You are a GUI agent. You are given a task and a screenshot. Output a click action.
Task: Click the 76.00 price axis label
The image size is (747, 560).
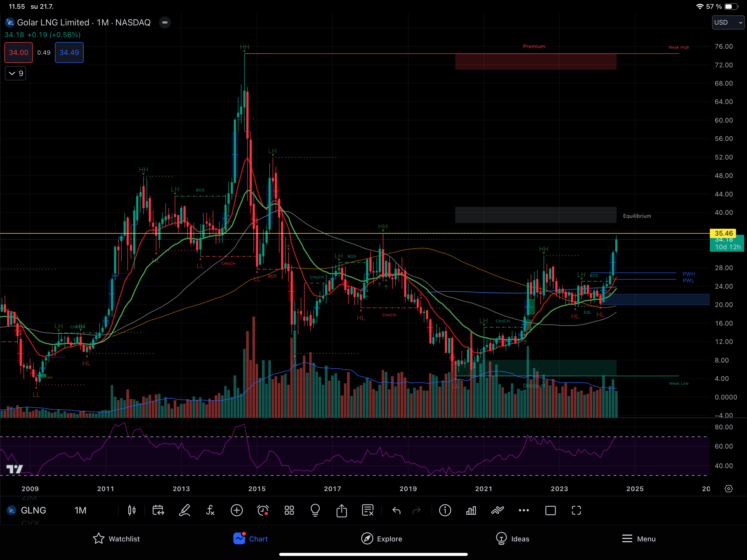(724, 46)
